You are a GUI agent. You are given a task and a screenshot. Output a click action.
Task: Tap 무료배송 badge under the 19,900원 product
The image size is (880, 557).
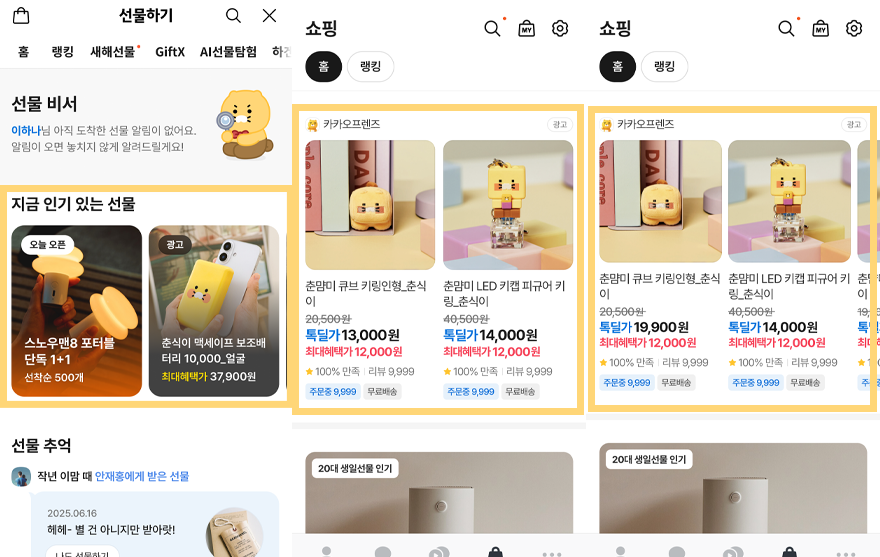point(676,382)
